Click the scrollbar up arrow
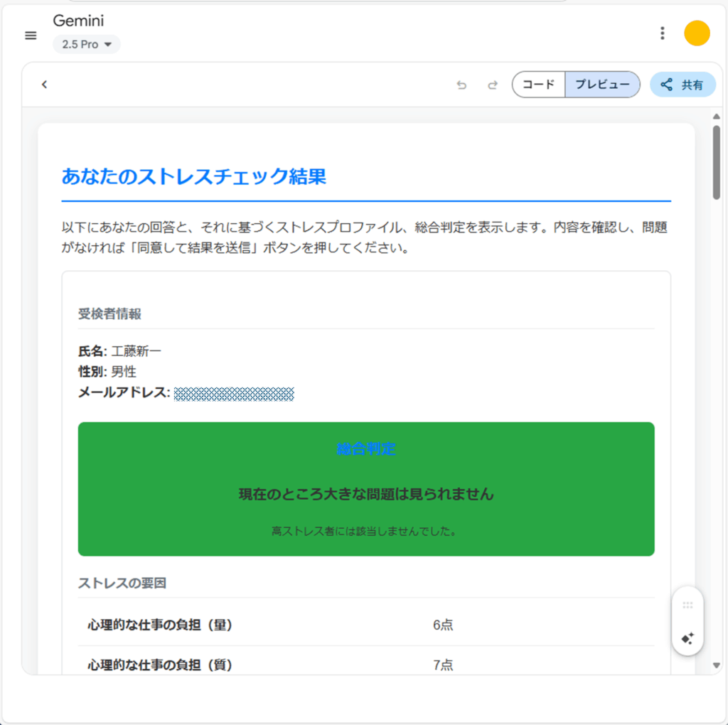 (x=717, y=117)
